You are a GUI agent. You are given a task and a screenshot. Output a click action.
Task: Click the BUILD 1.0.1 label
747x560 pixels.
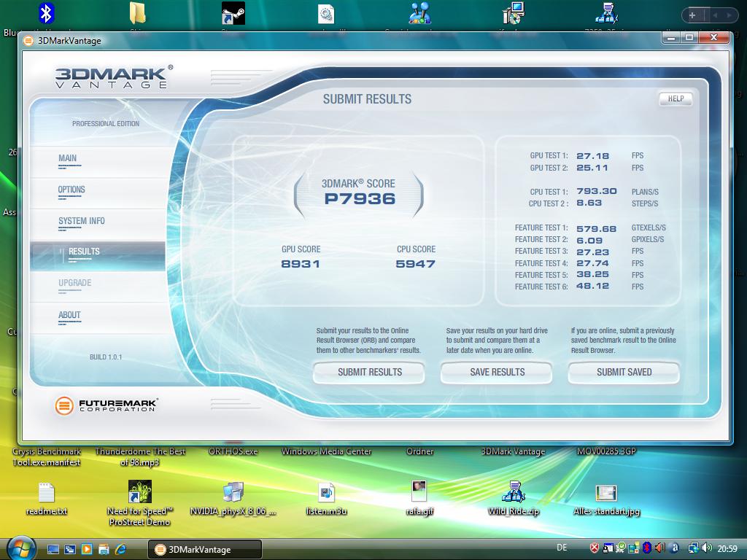click(106, 357)
